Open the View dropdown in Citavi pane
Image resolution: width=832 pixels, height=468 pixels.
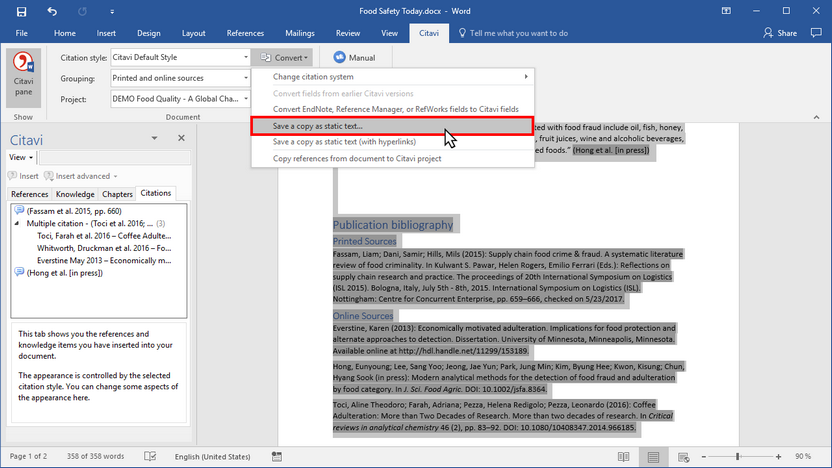coord(21,158)
